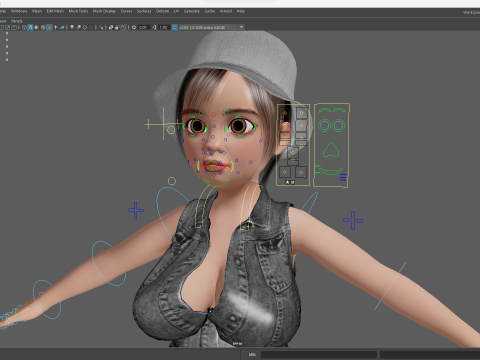Select the green eyebrows control in face panel
480x360 pixels.
pos(332,110)
